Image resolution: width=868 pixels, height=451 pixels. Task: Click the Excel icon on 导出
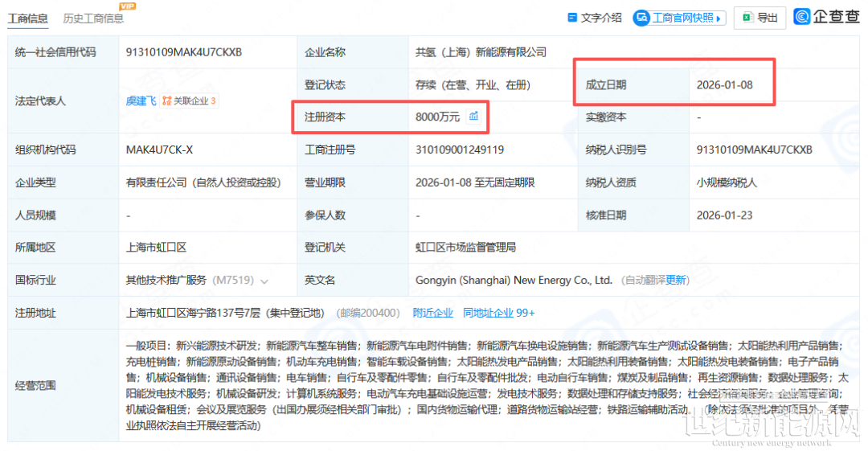pyautogui.click(x=747, y=18)
